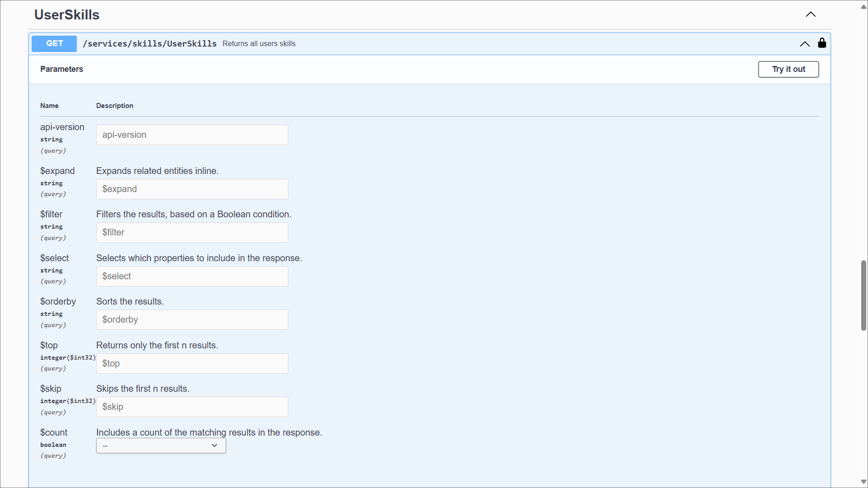
Task: Collapse the UserSkills section chevron
Action: (811, 14)
